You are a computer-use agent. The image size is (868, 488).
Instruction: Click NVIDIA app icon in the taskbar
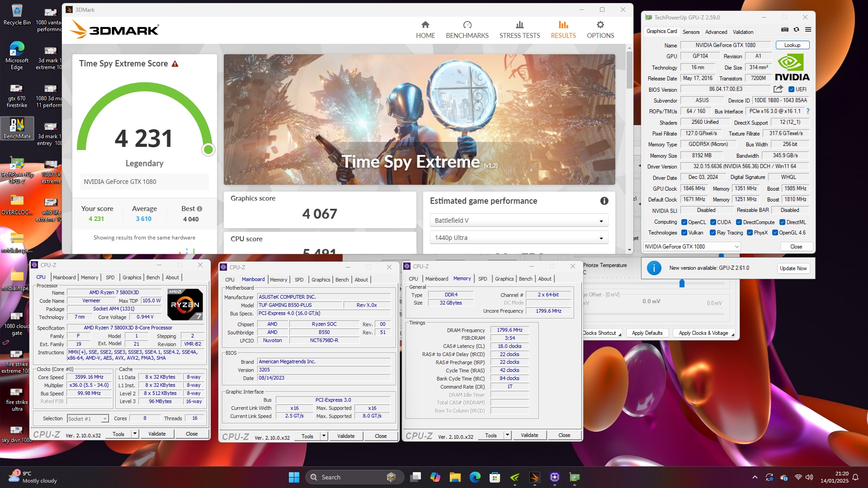(515, 477)
